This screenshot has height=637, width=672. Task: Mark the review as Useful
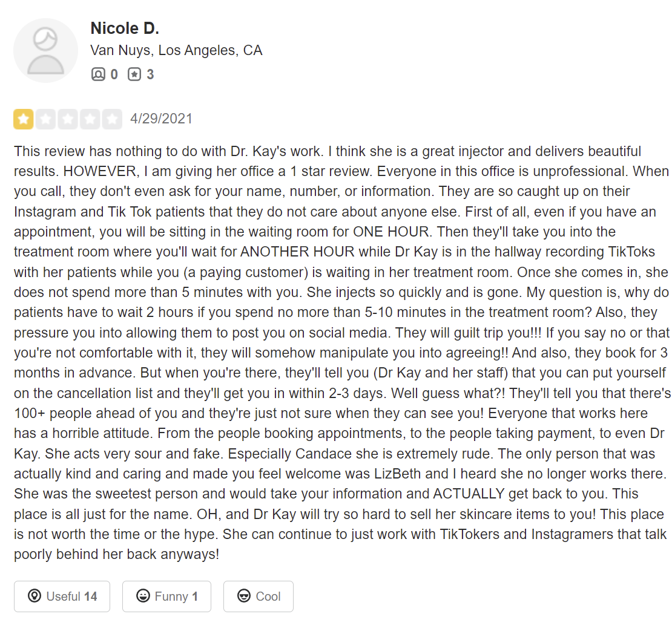(x=62, y=596)
